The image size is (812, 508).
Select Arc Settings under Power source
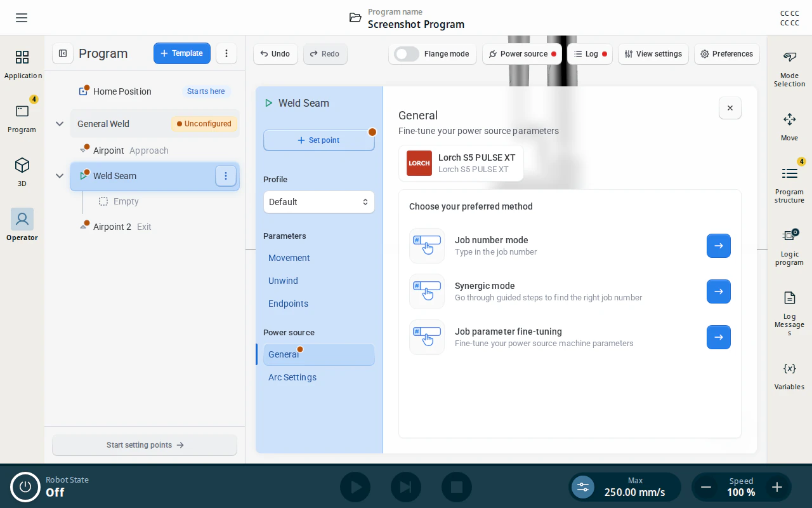pyautogui.click(x=292, y=377)
